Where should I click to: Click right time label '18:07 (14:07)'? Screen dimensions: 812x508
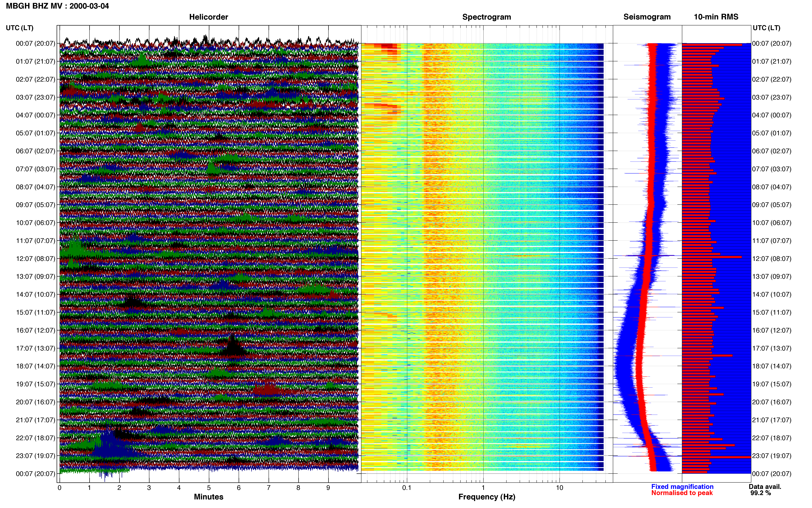tap(772, 366)
